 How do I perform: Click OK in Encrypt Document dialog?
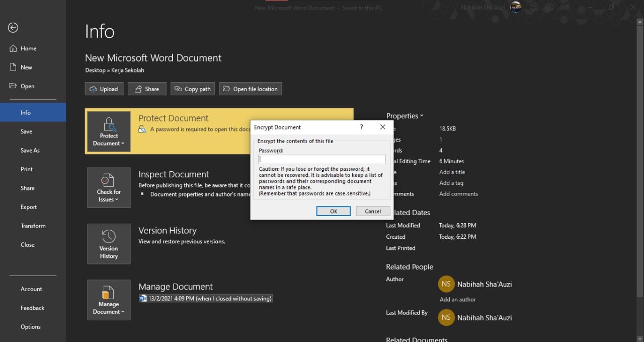(333, 211)
